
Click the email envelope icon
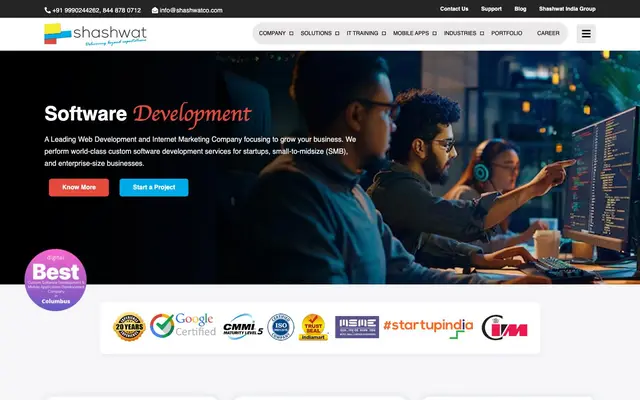tap(155, 10)
